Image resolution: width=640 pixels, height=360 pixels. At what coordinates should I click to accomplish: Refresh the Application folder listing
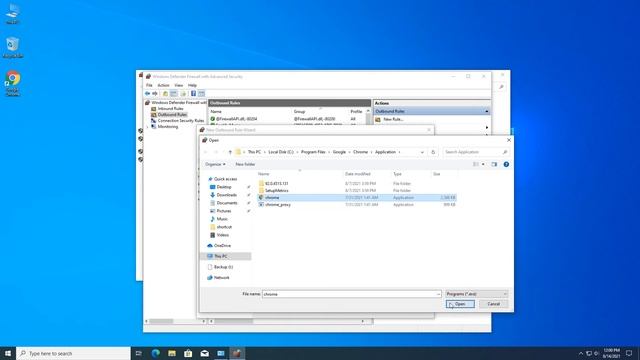tap(433, 152)
